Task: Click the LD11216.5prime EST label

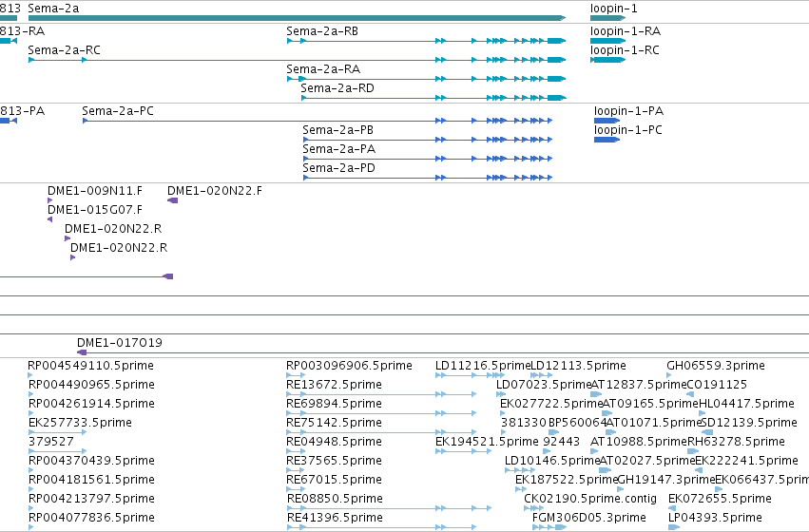Action: (x=483, y=366)
